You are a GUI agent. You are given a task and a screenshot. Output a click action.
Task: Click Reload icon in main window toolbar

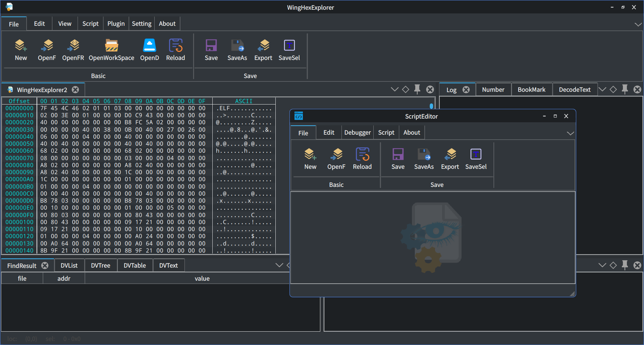pyautogui.click(x=175, y=46)
